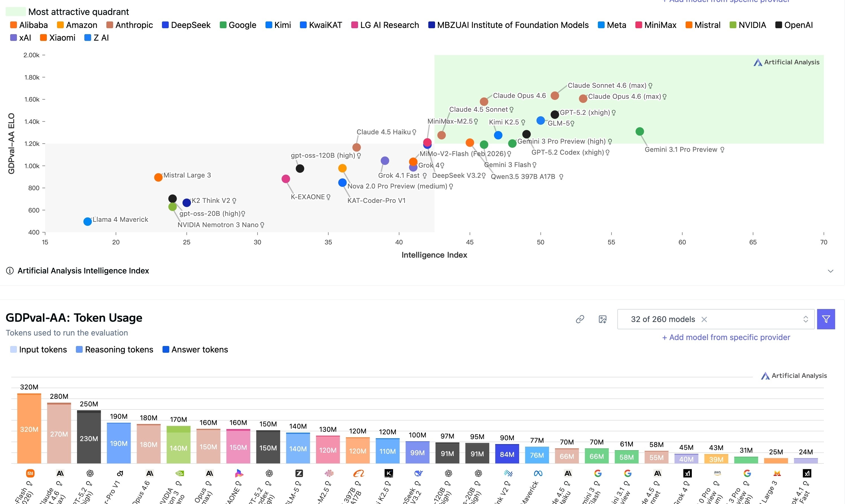Toggle OpenAI series in scatter legend

pos(794,25)
